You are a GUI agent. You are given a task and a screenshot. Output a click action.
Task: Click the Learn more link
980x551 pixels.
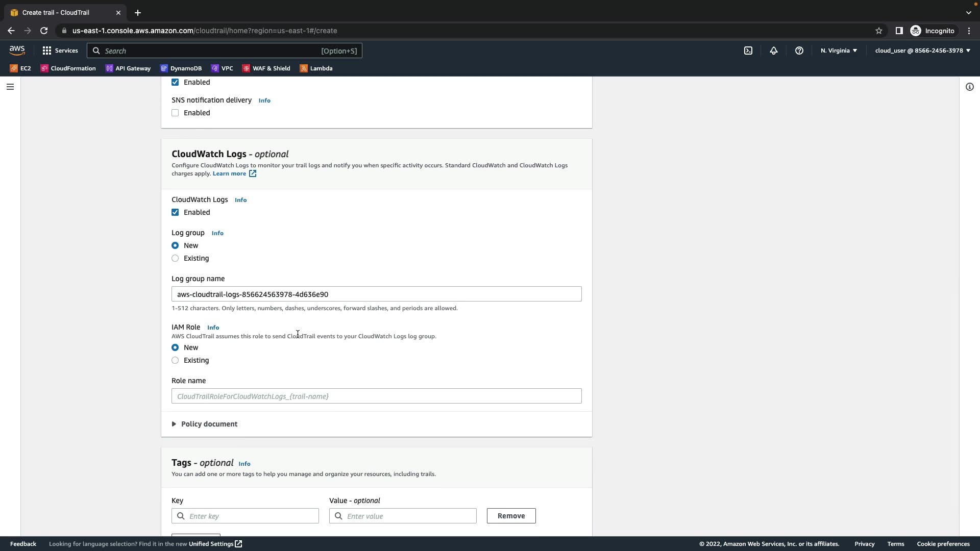coord(230,173)
